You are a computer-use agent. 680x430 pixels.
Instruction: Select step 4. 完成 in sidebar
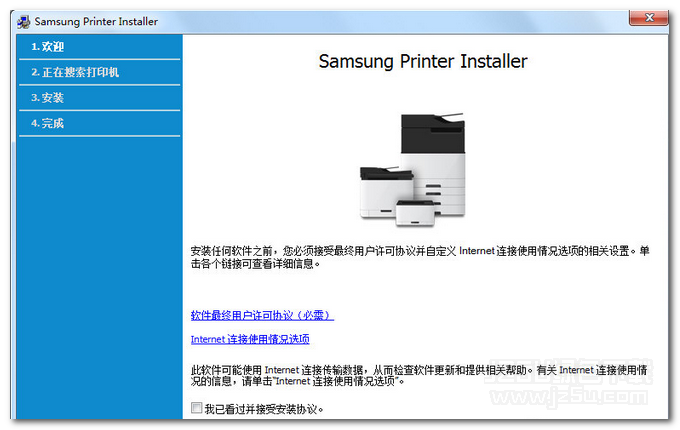point(99,123)
